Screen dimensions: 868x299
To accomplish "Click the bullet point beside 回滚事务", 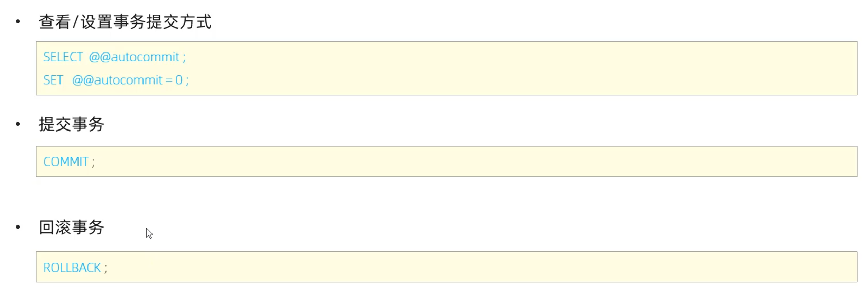I will [x=18, y=227].
